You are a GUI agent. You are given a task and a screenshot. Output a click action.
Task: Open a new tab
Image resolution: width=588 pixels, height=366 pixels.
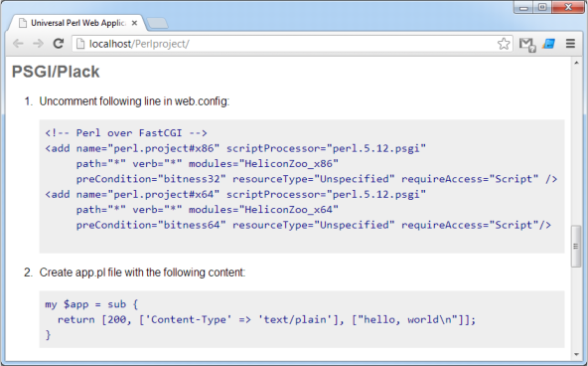tap(158, 23)
